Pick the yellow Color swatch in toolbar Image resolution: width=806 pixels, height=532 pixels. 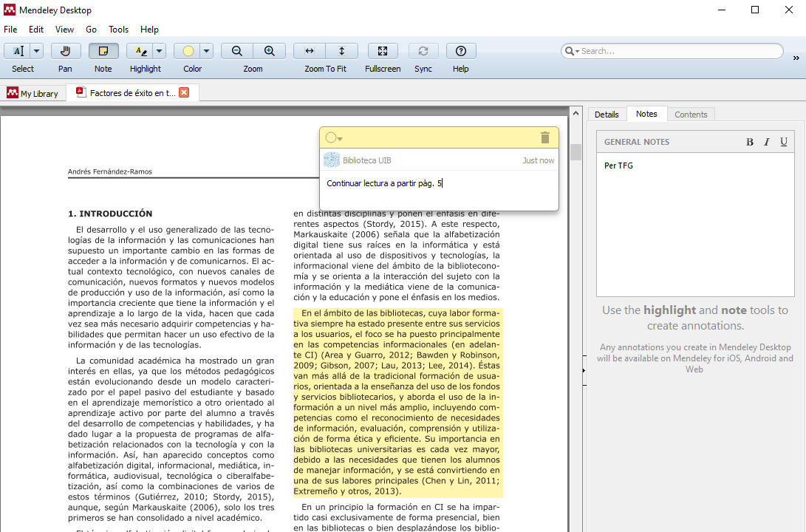tap(188, 51)
